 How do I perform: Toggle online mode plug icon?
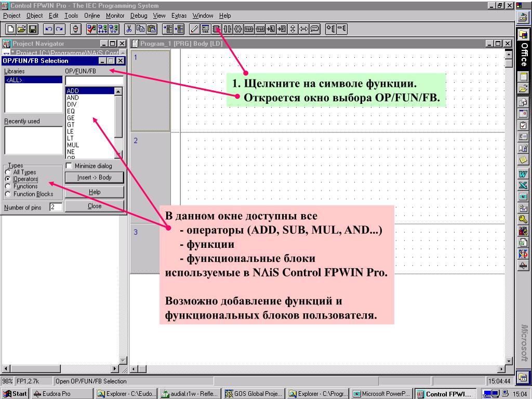76,29
